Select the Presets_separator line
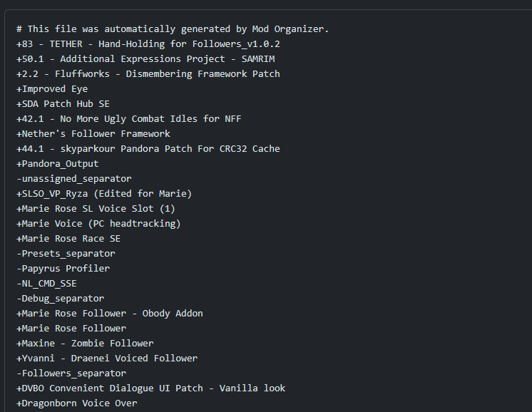 tap(66, 253)
